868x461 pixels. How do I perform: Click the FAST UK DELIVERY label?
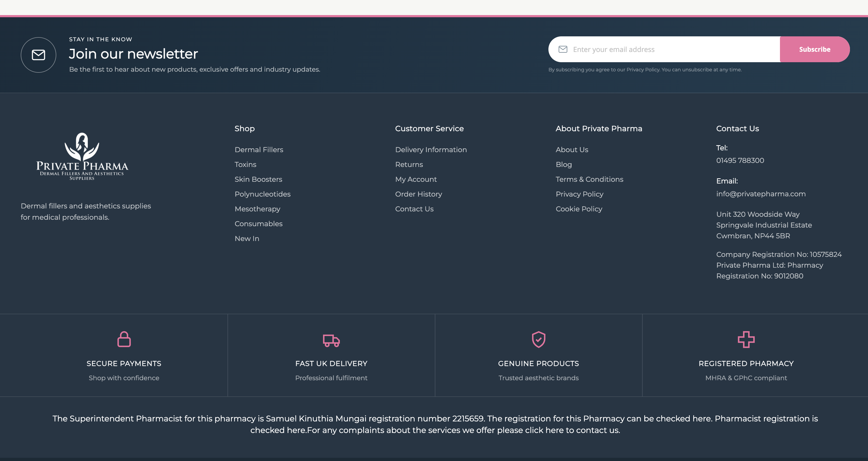331,364
